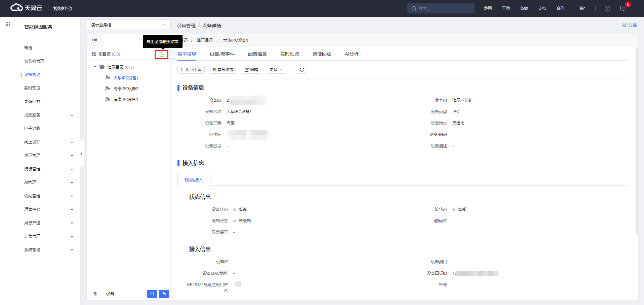Click the waffle app grid icon top left
644x305 pixels.
(7, 24)
